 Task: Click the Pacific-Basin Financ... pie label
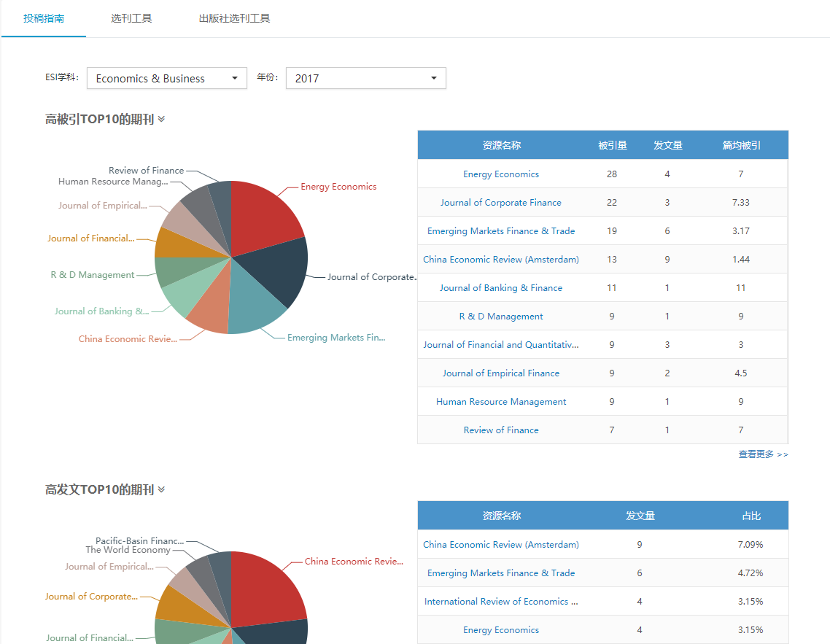(140, 541)
